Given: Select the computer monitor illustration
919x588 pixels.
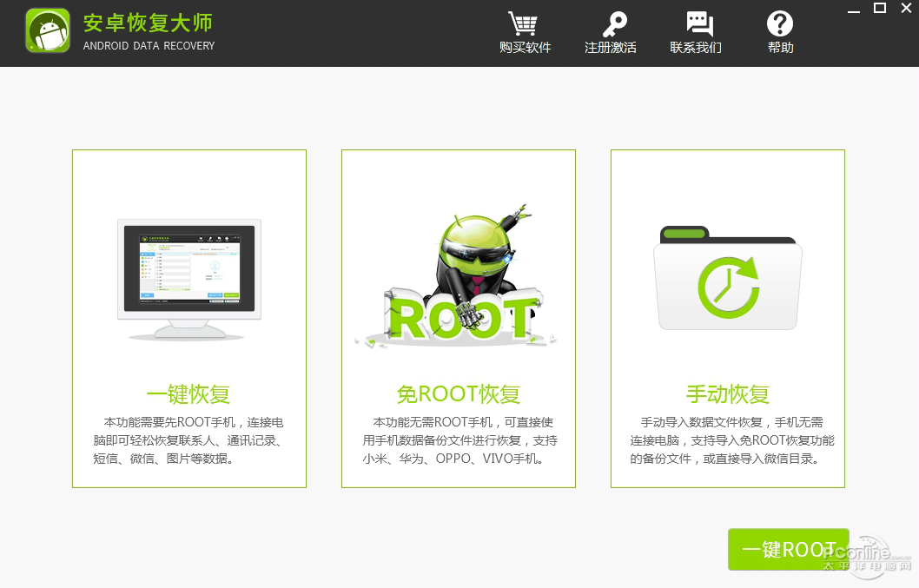Looking at the screenshot, I should point(188,281).
